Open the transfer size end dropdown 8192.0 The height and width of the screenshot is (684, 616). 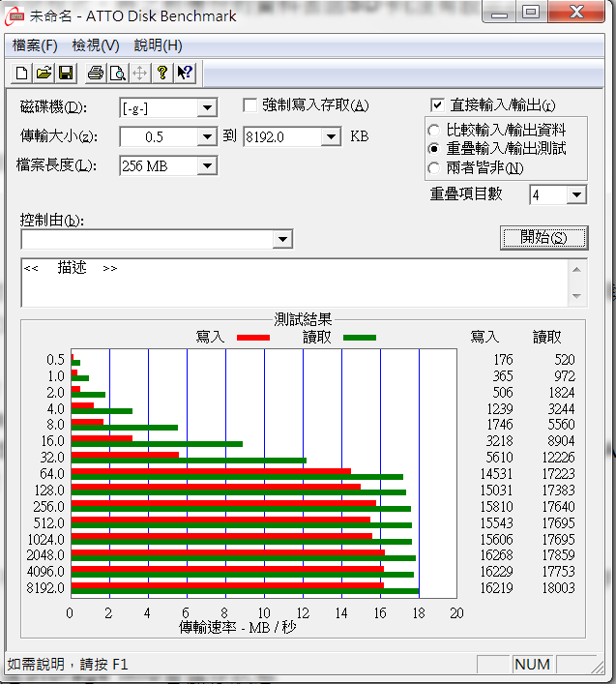[332, 137]
